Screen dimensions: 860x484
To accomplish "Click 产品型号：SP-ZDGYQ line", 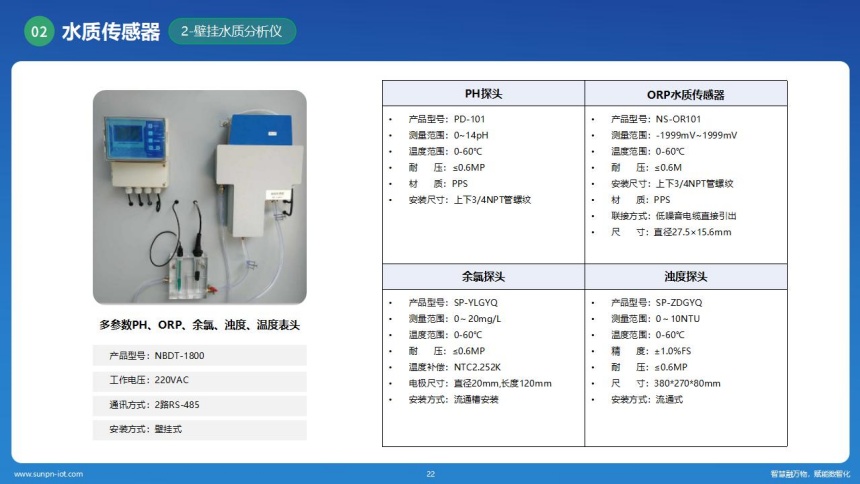I will pos(657,302).
